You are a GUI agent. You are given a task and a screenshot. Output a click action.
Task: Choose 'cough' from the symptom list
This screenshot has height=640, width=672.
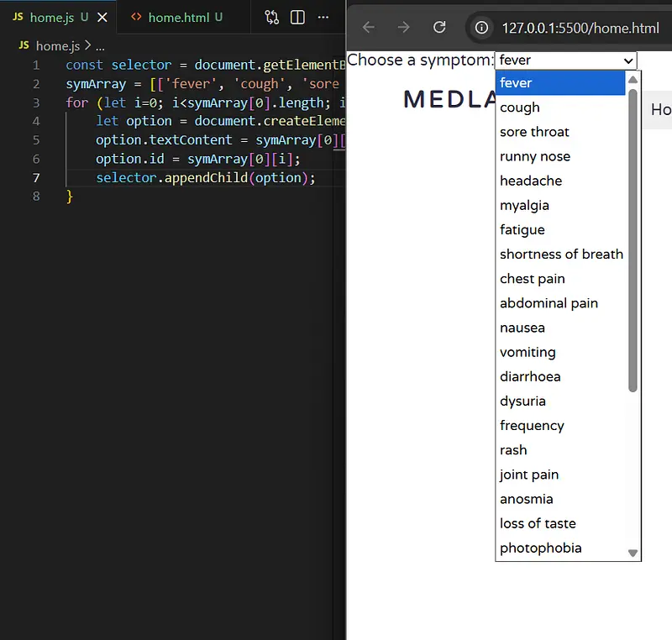pos(520,108)
